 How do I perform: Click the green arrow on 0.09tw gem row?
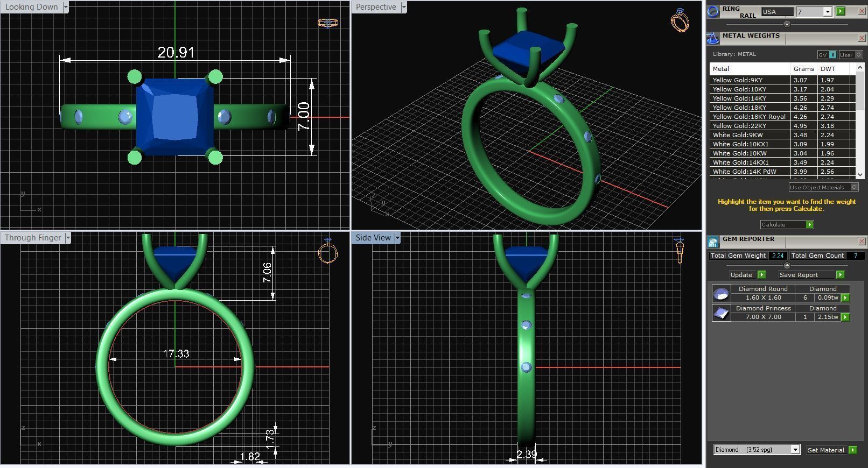pos(845,297)
